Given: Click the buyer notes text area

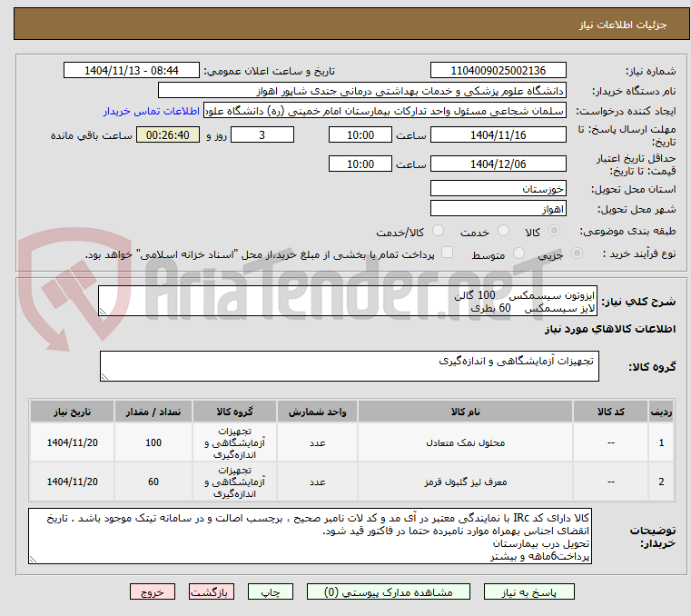Looking at the screenshot, I should click(x=310, y=536).
